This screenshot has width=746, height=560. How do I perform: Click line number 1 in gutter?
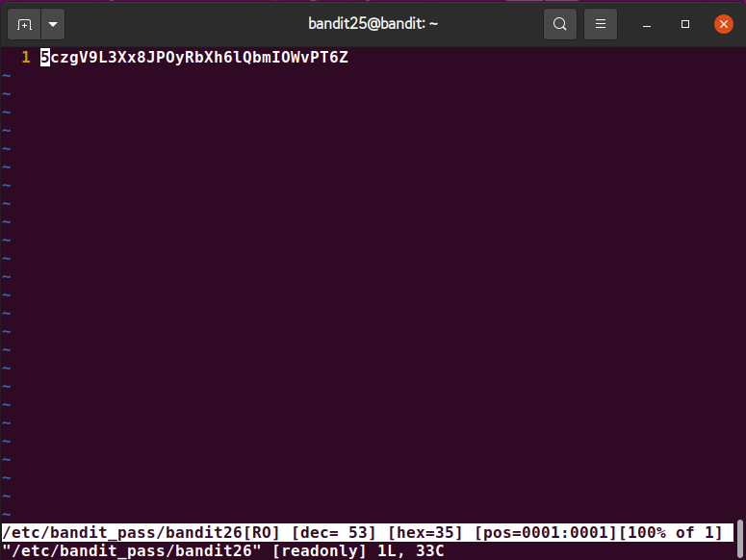[x=26, y=58]
